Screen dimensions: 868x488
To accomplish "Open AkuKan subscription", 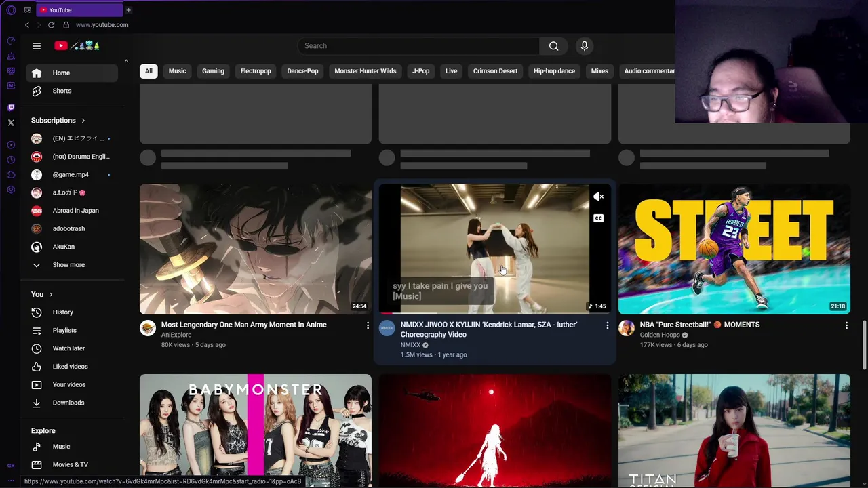I will (x=72, y=247).
